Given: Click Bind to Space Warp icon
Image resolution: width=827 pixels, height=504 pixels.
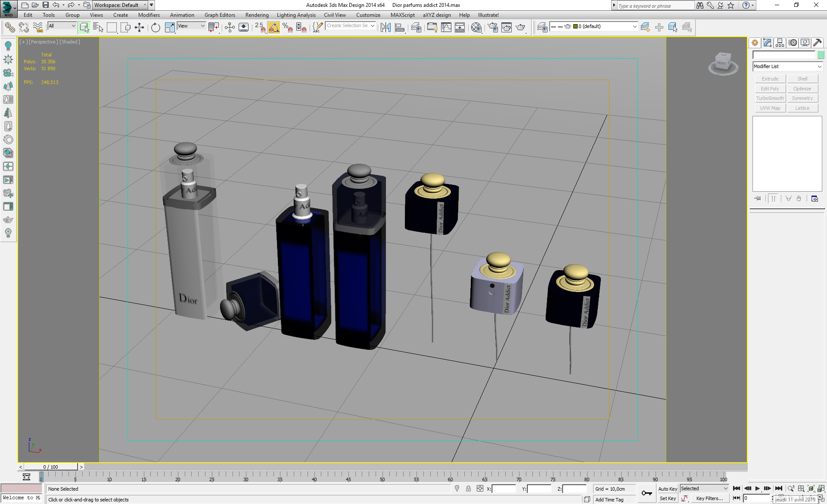Looking at the screenshot, I should [x=38, y=28].
